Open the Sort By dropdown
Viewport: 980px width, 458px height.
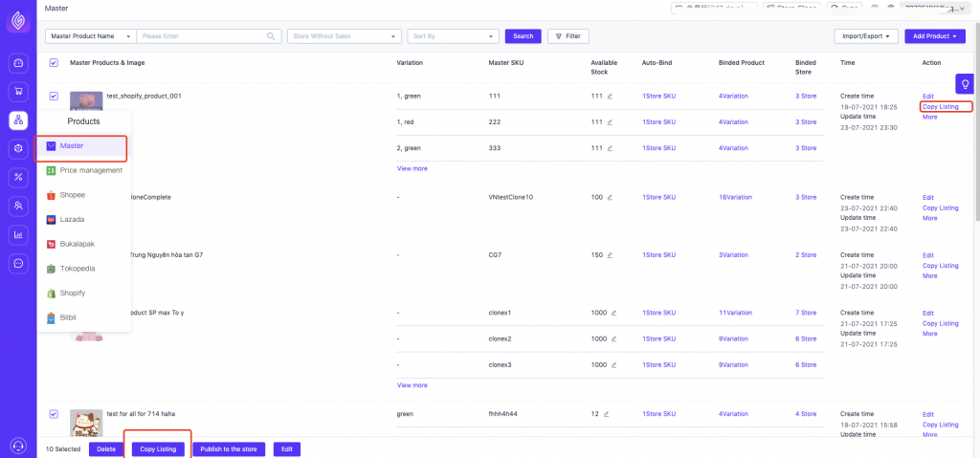(x=453, y=36)
